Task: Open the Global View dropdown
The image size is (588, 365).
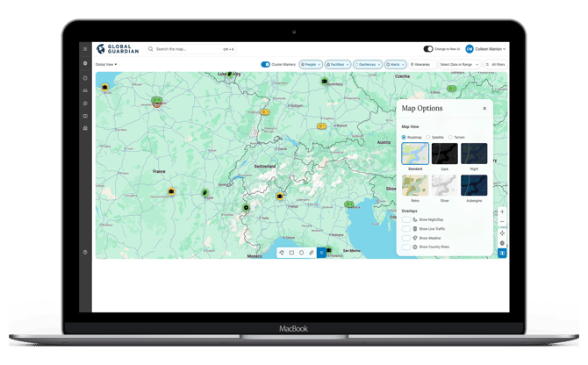Action: [106, 64]
